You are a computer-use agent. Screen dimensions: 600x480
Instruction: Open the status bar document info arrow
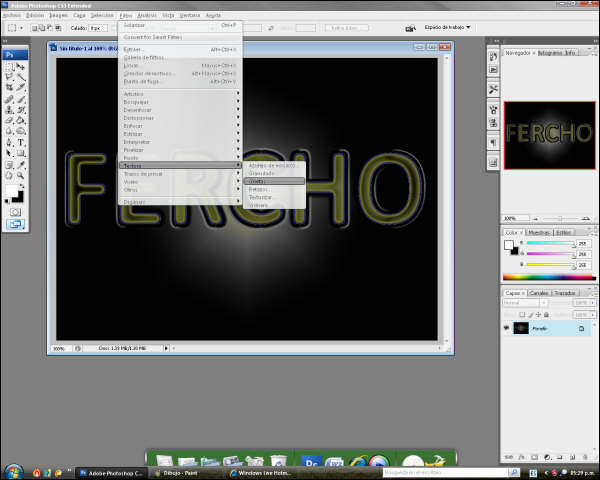[x=166, y=348]
